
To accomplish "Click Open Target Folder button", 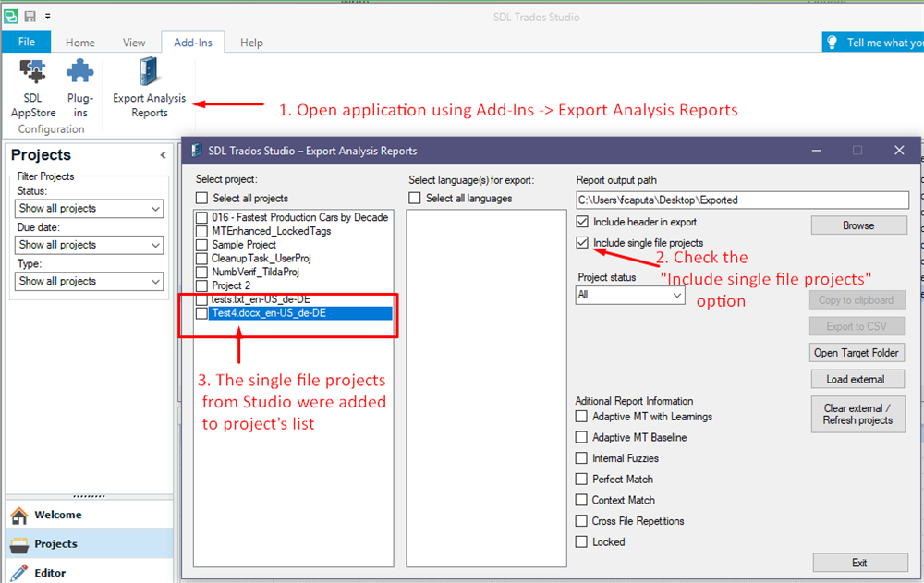I will point(857,353).
